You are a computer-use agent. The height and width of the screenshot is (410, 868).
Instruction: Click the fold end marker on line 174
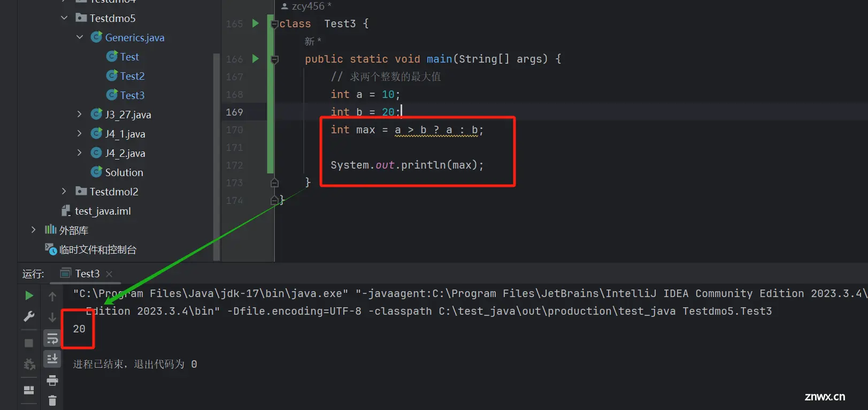click(274, 200)
